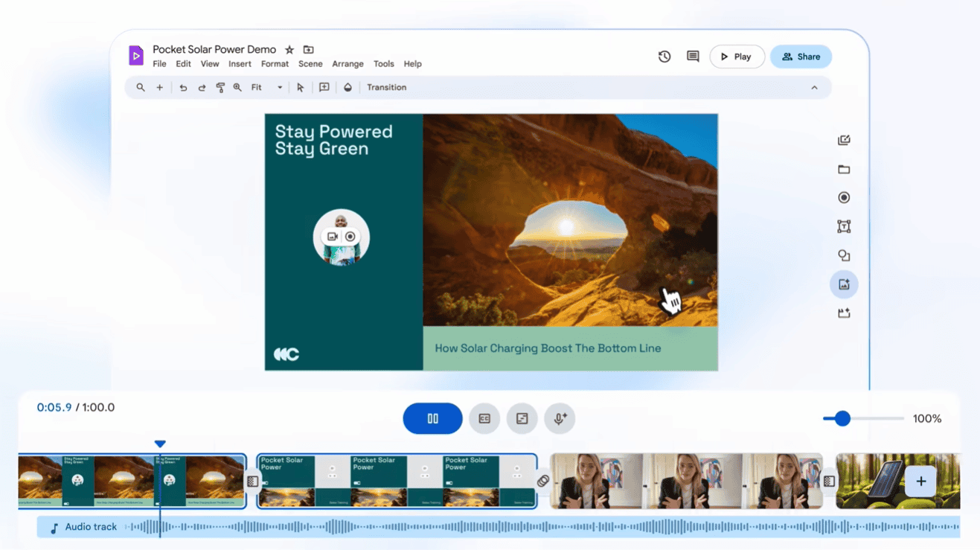The width and height of the screenshot is (980, 550).
Task: Open the shapes panel
Action: point(844,255)
